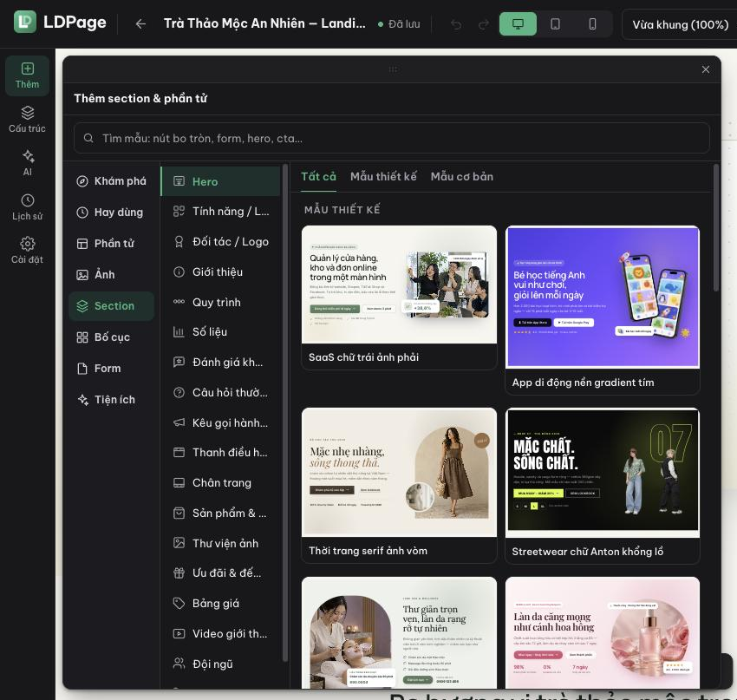Click the template search input field
Image resolution: width=737 pixels, height=700 pixels.
coord(392,138)
